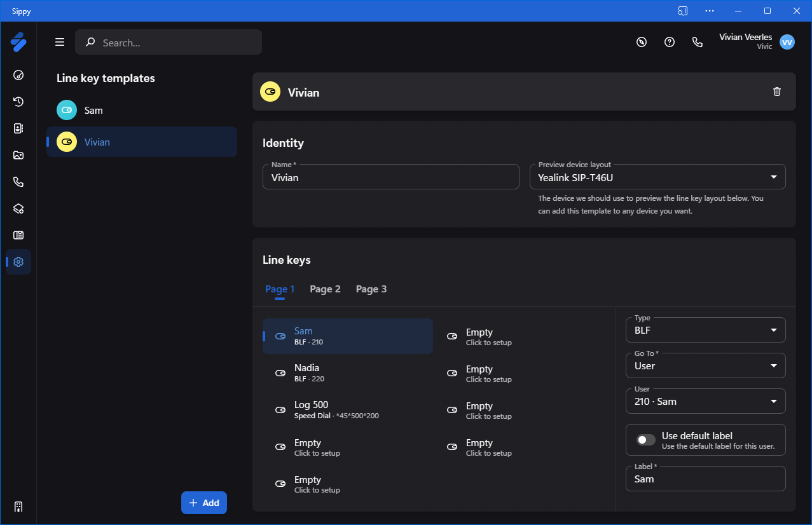Screen dimensions: 812x525
Task: Click the phone icon in top bar
Action: 698,42
